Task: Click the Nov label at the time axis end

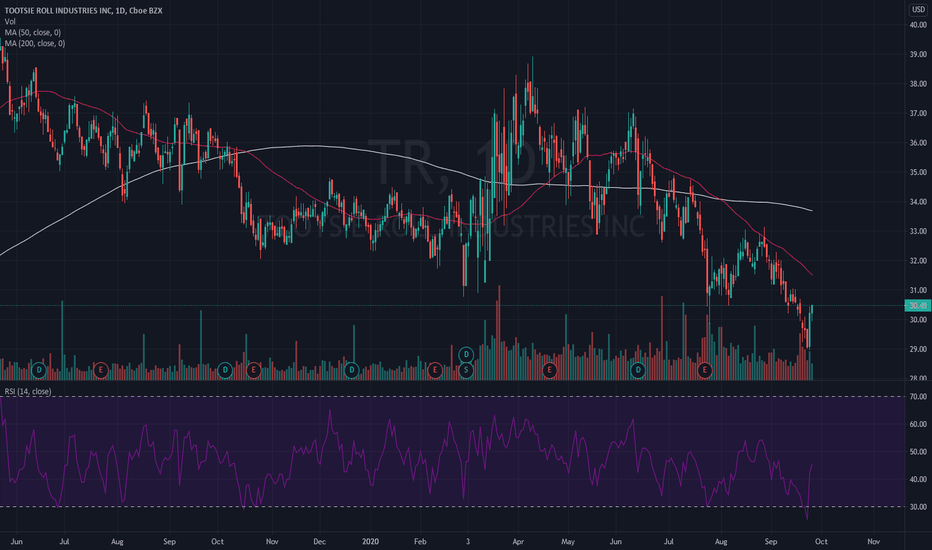Action: click(x=873, y=542)
